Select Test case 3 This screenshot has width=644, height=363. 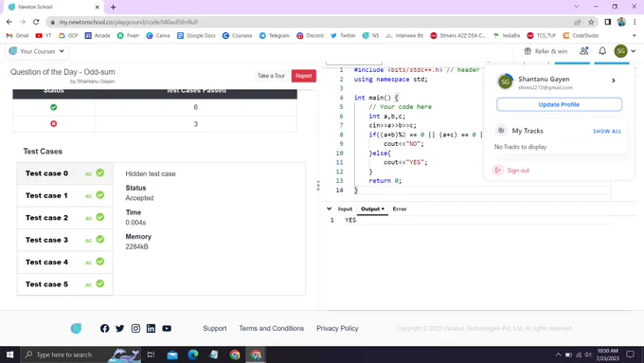pyautogui.click(x=65, y=240)
